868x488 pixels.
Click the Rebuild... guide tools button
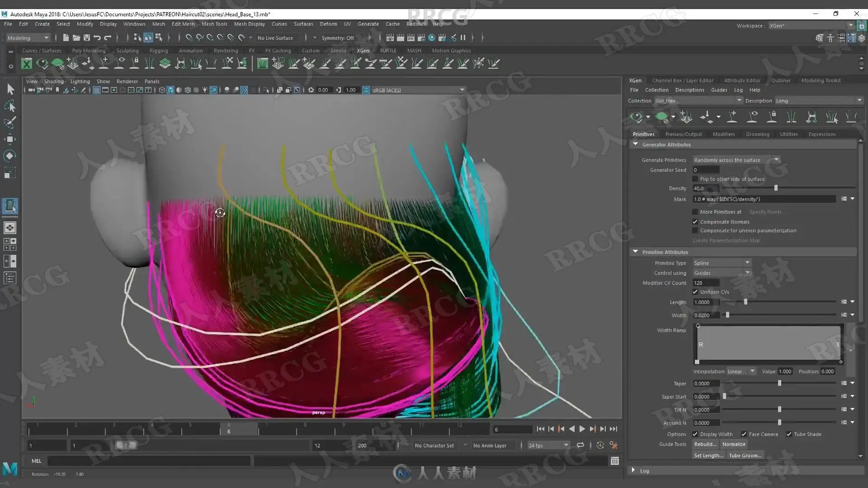pos(705,444)
